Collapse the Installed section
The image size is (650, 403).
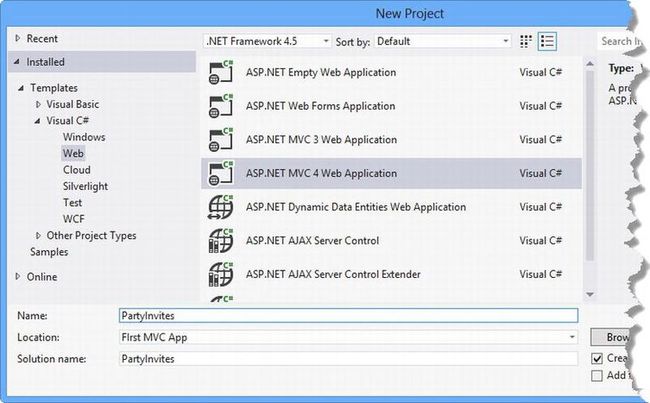click(x=17, y=62)
